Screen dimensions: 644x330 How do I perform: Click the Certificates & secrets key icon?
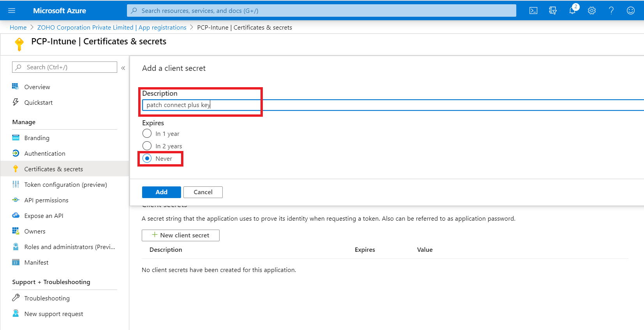click(16, 169)
